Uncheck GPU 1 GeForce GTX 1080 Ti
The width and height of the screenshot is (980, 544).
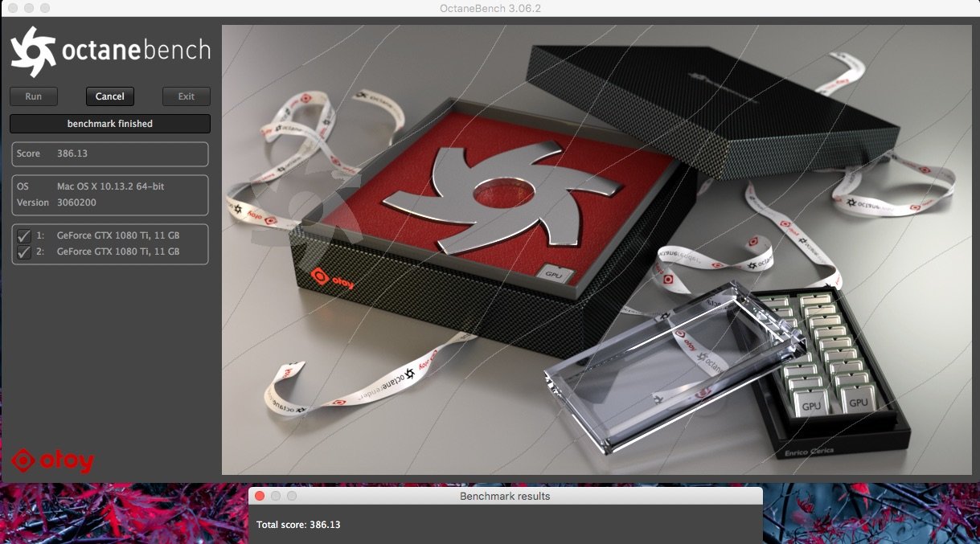point(24,236)
